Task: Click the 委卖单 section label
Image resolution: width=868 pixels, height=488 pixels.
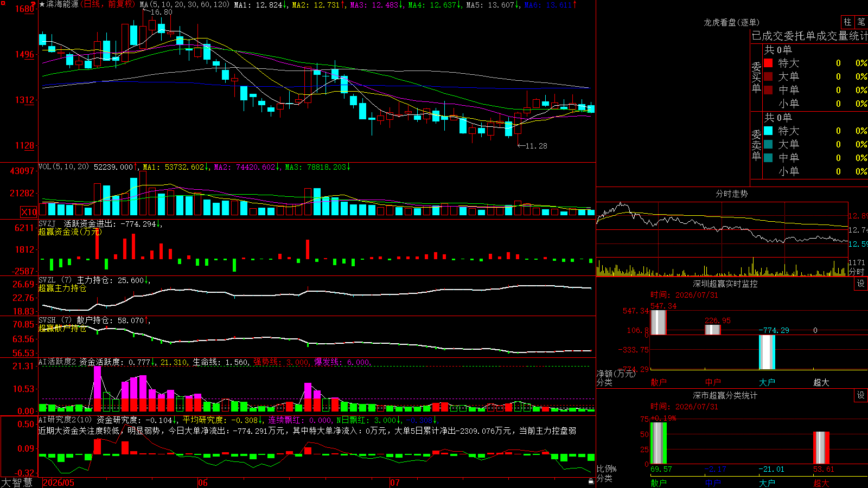Action: tap(756, 145)
